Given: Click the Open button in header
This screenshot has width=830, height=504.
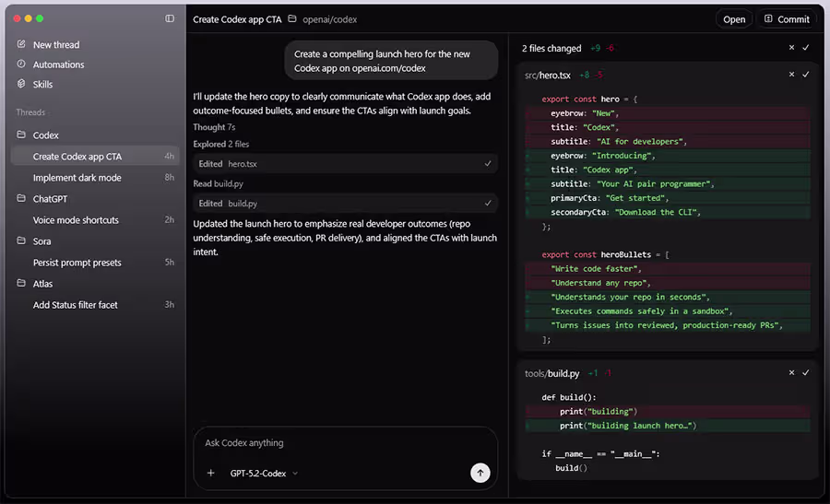Looking at the screenshot, I should [x=734, y=19].
